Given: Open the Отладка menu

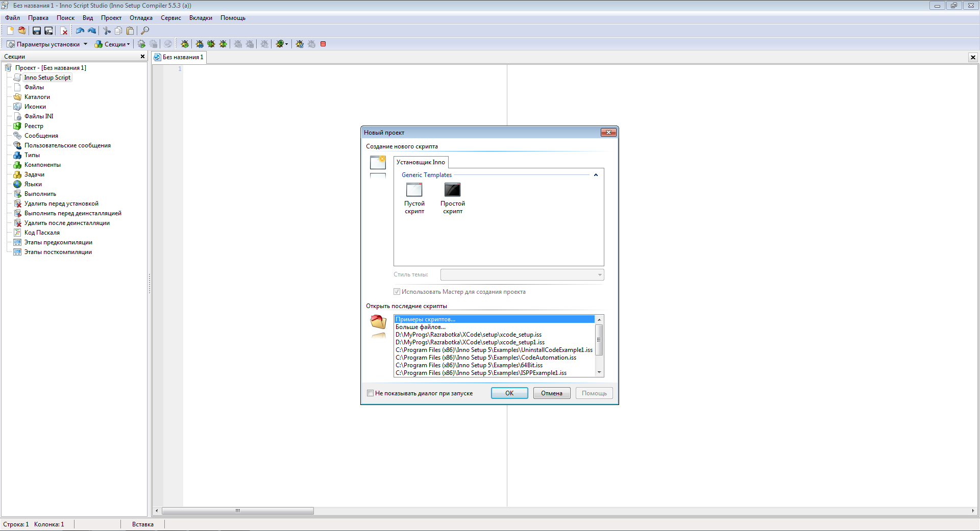Looking at the screenshot, I should point(141,18).
